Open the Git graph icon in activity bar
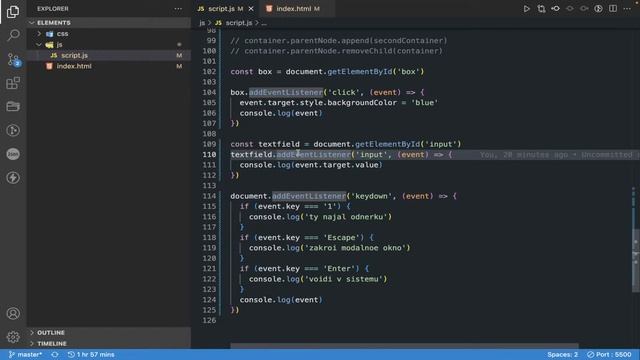 pyautogui.click(x=13, y=130)
